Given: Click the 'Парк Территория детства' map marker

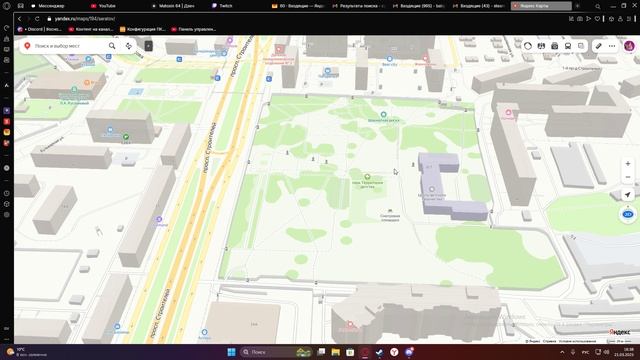Looking at the screenshot, I should [x=367, y=177].
